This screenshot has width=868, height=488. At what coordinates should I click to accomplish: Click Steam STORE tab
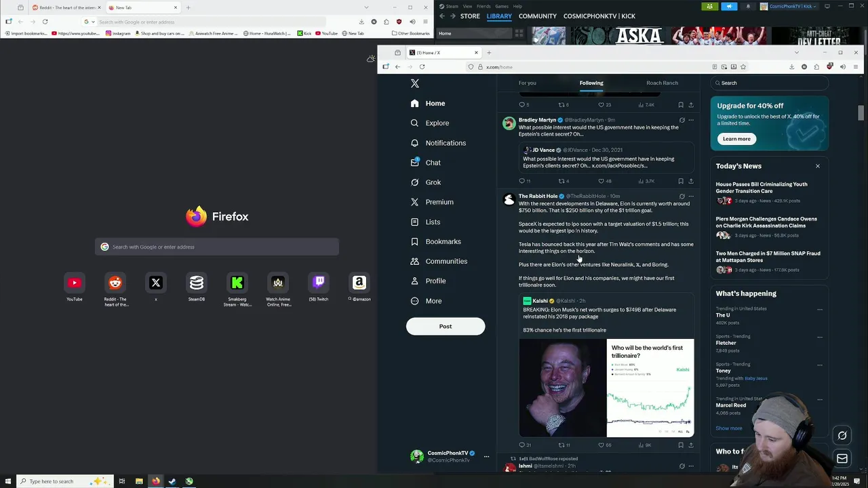click(x=470, y=16)
